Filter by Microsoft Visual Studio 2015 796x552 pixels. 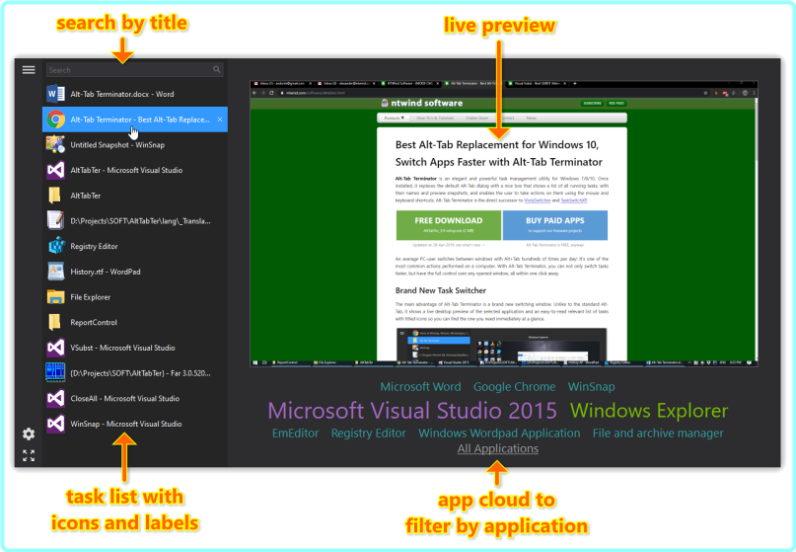pyautogui.click(x=412, y=410)
